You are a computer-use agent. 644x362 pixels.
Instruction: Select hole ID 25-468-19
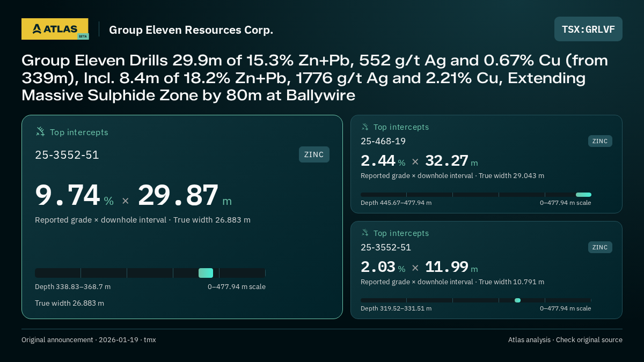pyautogui.click(x=383, y=141)
